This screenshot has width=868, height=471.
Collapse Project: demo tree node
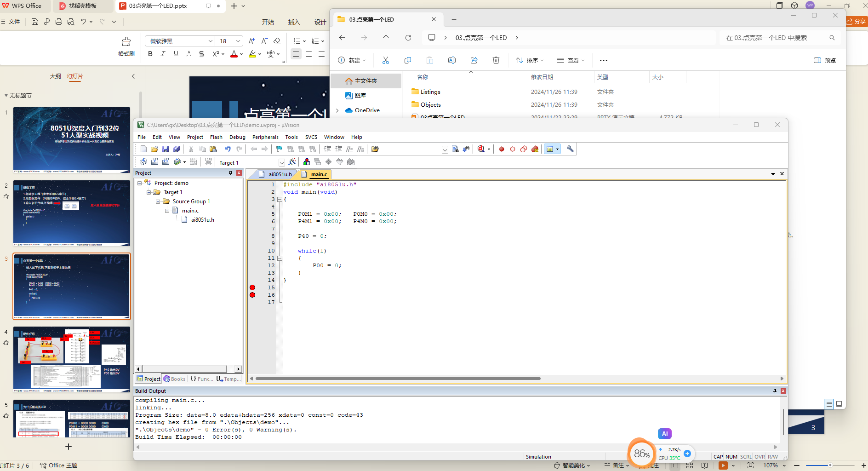140,183
